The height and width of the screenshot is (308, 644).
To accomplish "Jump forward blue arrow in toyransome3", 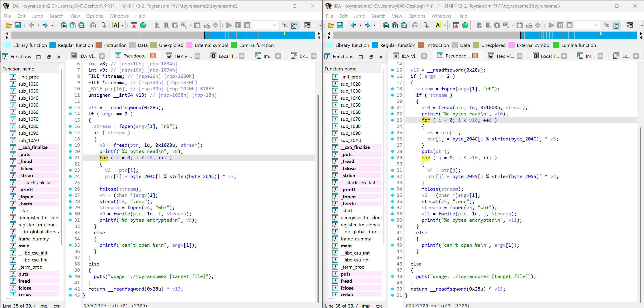I will 367,25.
